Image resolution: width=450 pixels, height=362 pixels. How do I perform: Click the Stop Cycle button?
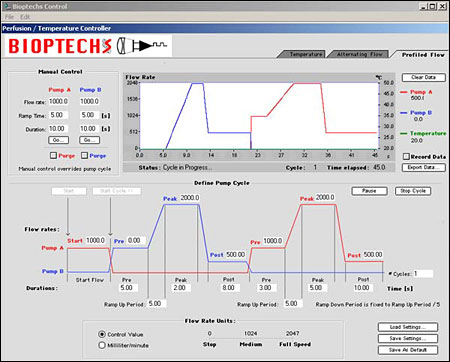pos(413,191)
